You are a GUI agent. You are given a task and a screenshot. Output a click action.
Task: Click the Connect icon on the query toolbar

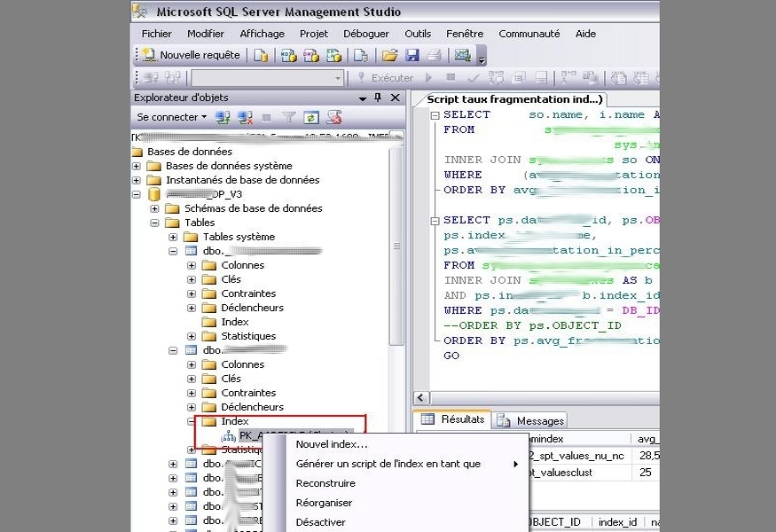(151, 78)
